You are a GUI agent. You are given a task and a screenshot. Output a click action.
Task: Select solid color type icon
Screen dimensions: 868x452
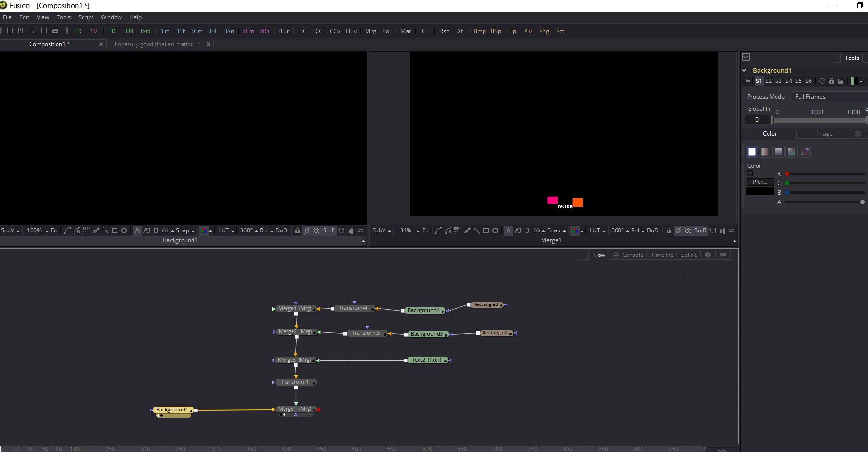[752, 152]
